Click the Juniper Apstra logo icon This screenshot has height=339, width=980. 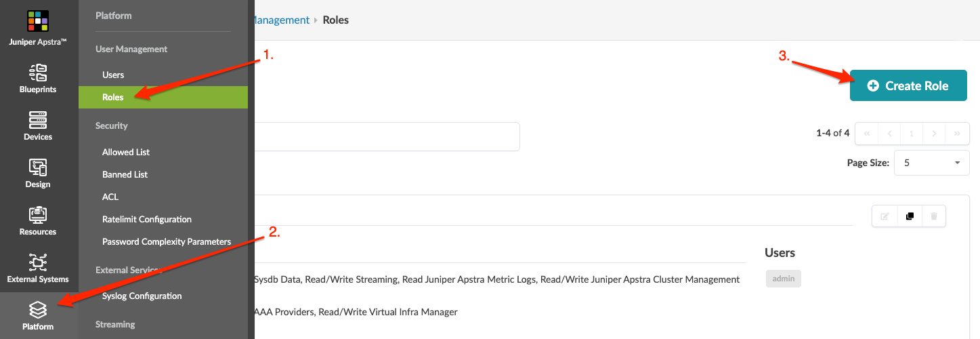click(38, 21)
